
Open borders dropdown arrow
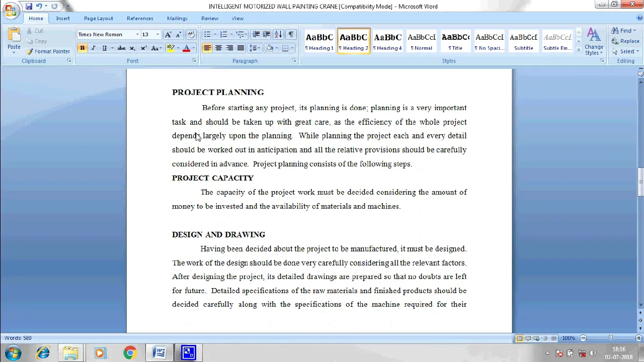(292, 48)
